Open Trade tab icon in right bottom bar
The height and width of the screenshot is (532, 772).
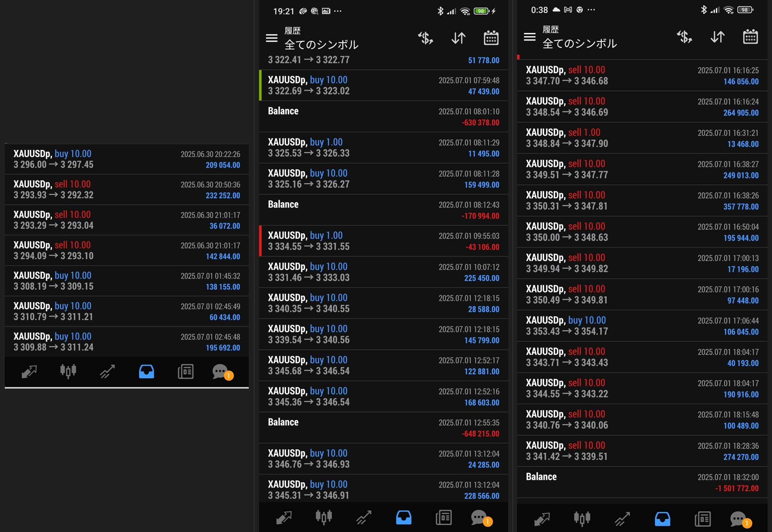coord(622,519)
